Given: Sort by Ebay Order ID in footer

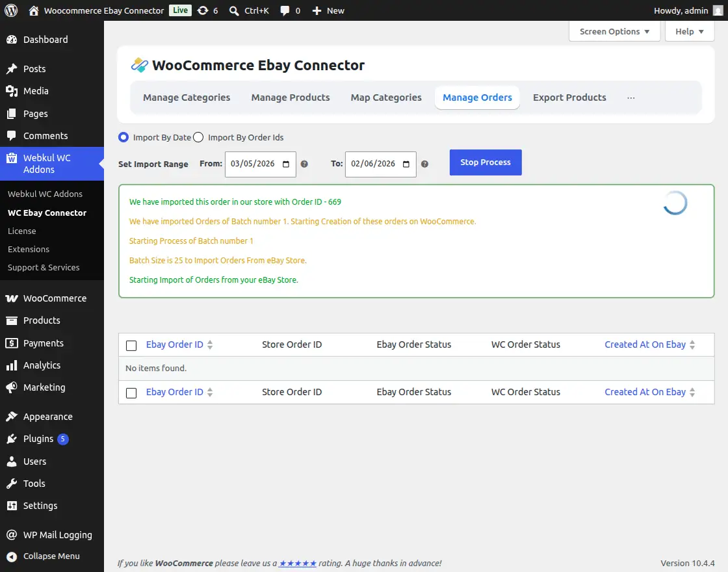Looking at the screenshot, I should coord(179,392).
